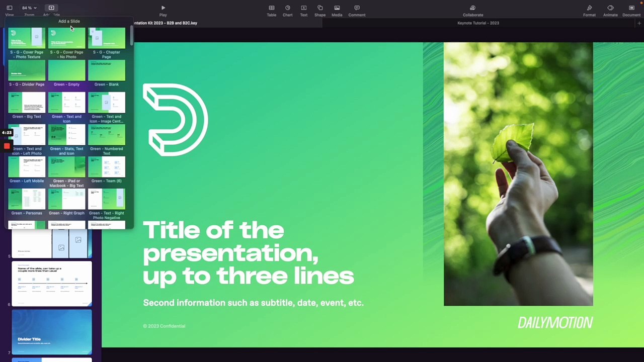Select the hand holding leaf photo

click(518, 174)
